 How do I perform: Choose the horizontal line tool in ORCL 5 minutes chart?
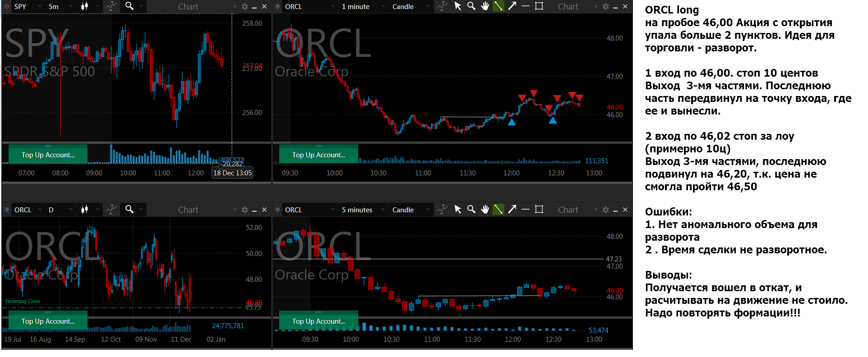click(x=526, y=210)
